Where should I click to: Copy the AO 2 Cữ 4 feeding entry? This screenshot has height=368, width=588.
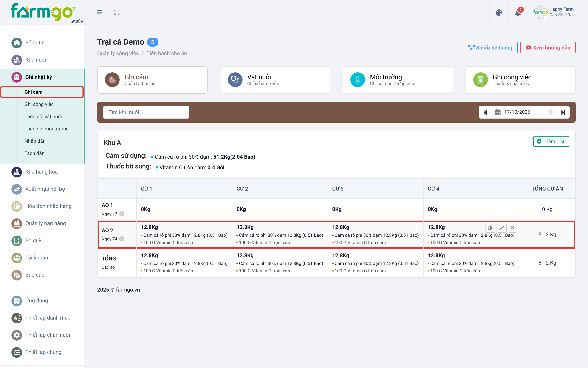(490, 228)
